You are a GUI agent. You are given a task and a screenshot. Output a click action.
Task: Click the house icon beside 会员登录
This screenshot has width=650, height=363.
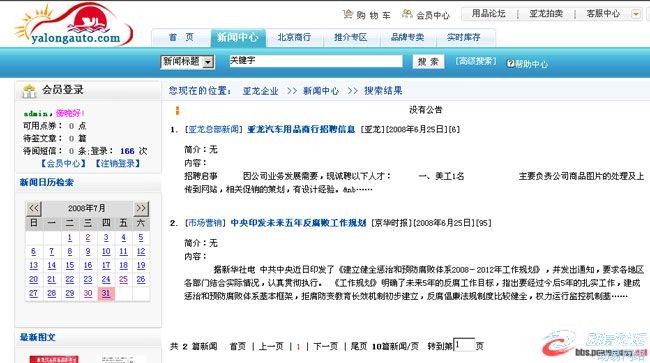coord(29,91)
